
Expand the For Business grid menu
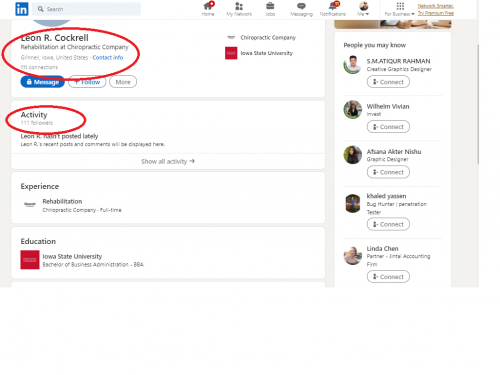400,9
